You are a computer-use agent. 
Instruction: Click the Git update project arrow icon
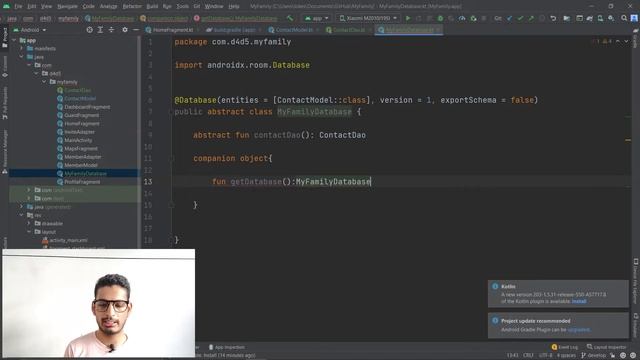pos(509,18)
